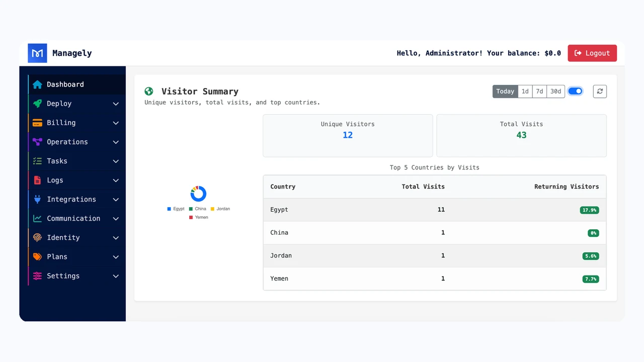This screenshot has width=644, height=362.
Task: Toggle Jordan legend swatch in chart
Action: [x=212, y=209]
